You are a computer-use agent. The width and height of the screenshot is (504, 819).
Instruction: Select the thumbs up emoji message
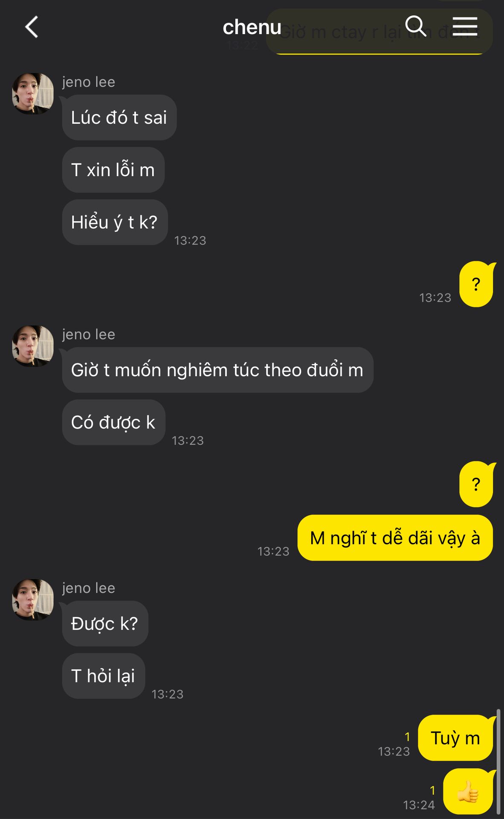(469, 792)
